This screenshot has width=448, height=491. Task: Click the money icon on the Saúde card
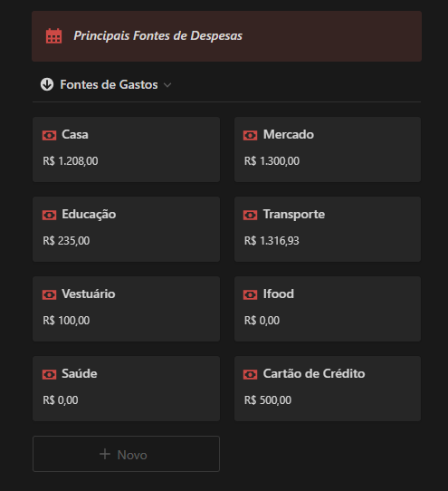coord(50,374)
